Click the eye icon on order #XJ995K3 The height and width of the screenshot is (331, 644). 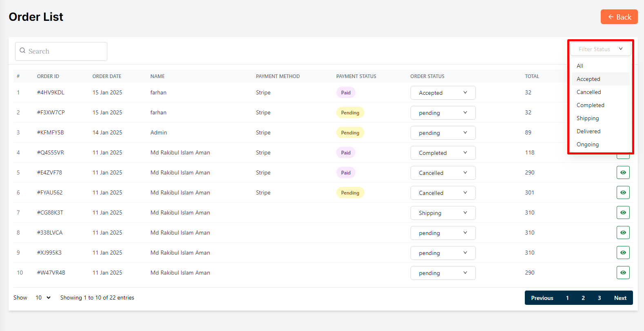click(623, 253)
